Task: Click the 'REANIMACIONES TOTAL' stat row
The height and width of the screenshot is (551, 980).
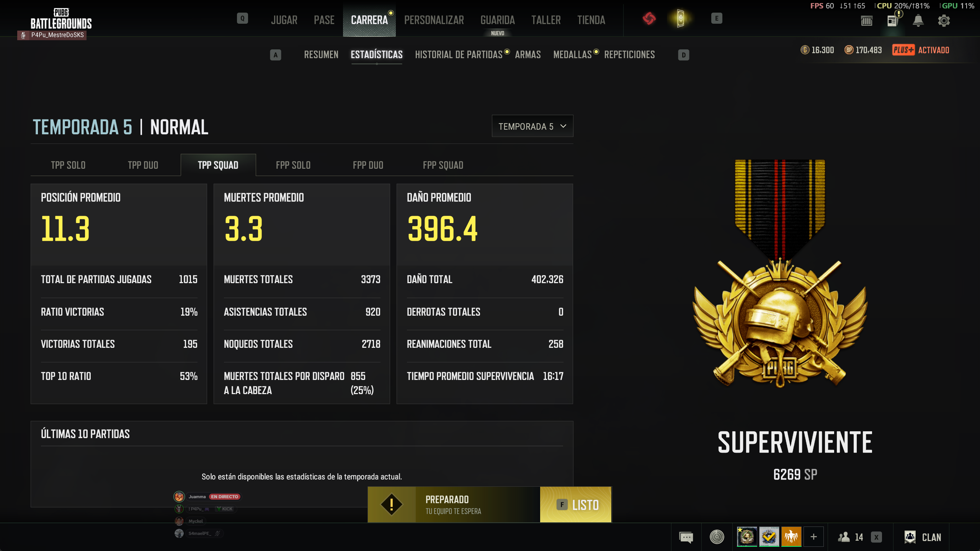Action: click(x=485, y=344)
